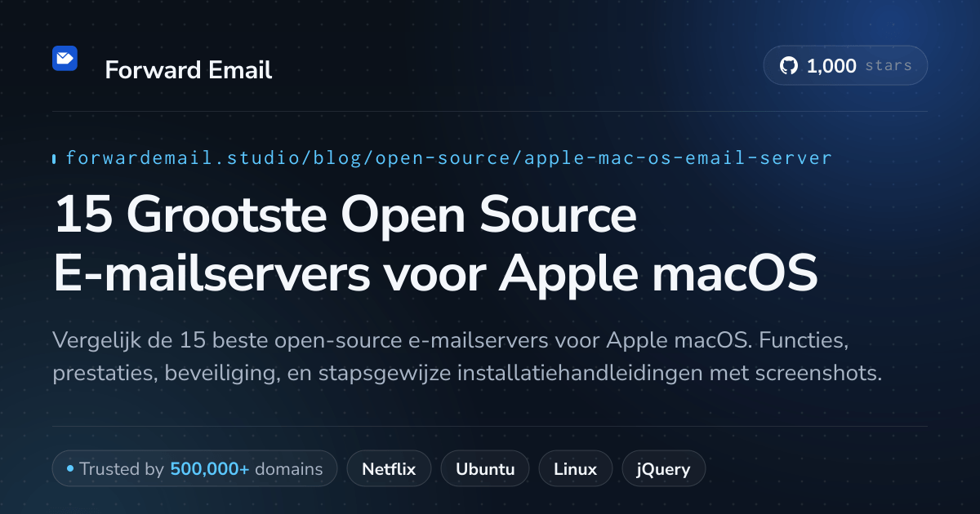Select the Linux tag
980x514 pixels.
coord(575,469)
